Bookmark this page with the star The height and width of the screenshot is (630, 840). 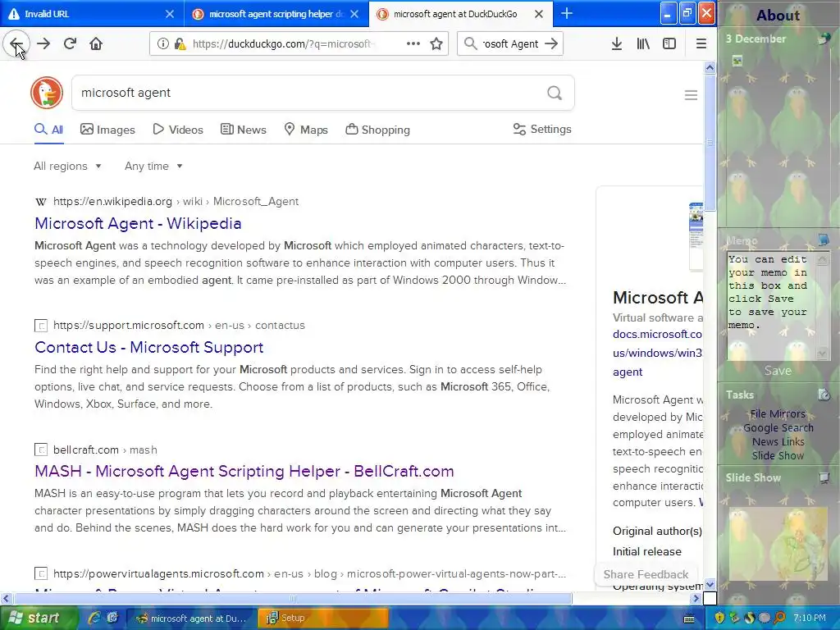(436, 43)
